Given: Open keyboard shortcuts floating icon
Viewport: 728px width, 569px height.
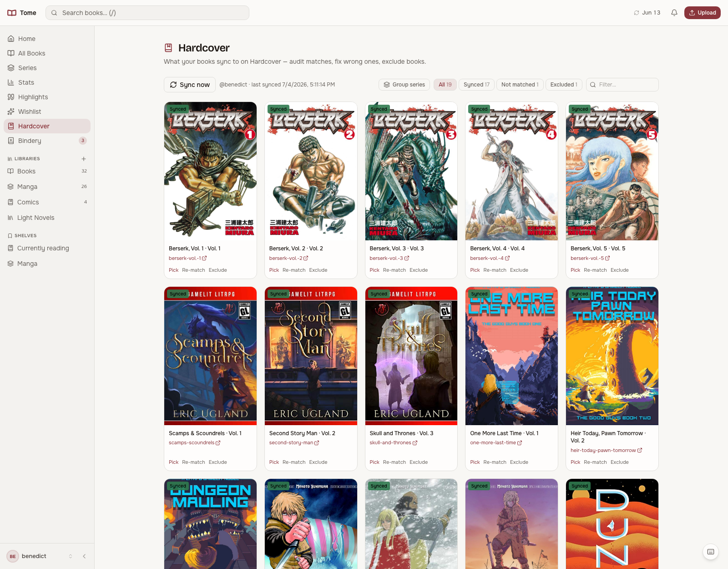Looking at the screenshot, I should tap(711, 552).
